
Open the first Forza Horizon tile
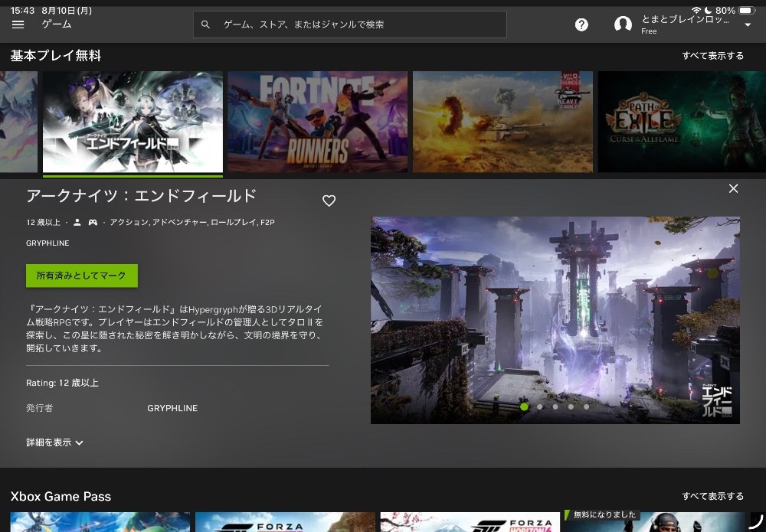(285, 522)
